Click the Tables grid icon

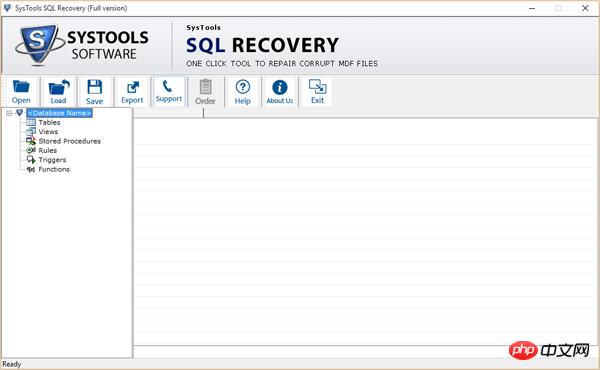(31, 122)
